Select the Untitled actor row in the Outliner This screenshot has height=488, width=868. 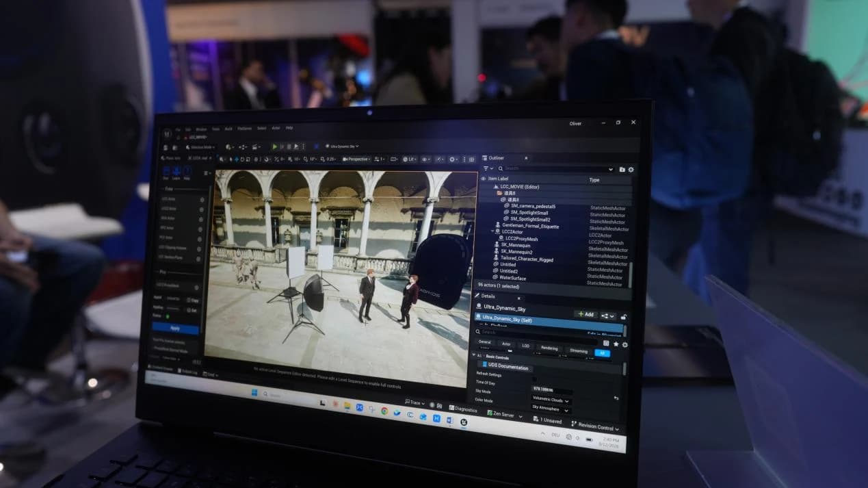(x=508, y=265)
